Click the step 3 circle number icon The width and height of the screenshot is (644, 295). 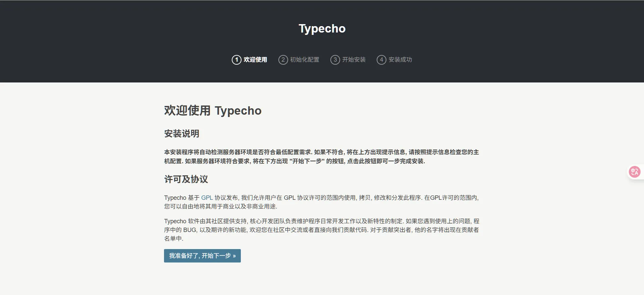coord(335,60)
